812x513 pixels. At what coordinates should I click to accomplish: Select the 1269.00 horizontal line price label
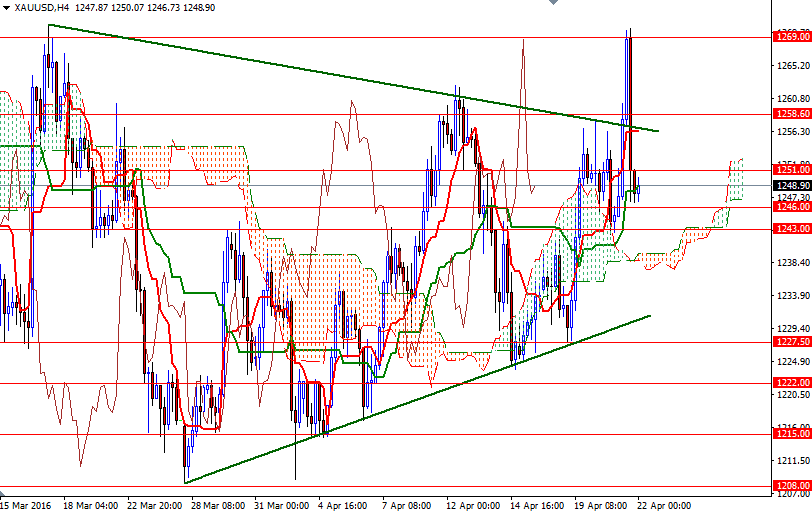pyautogui.click(x=792, y=36)
